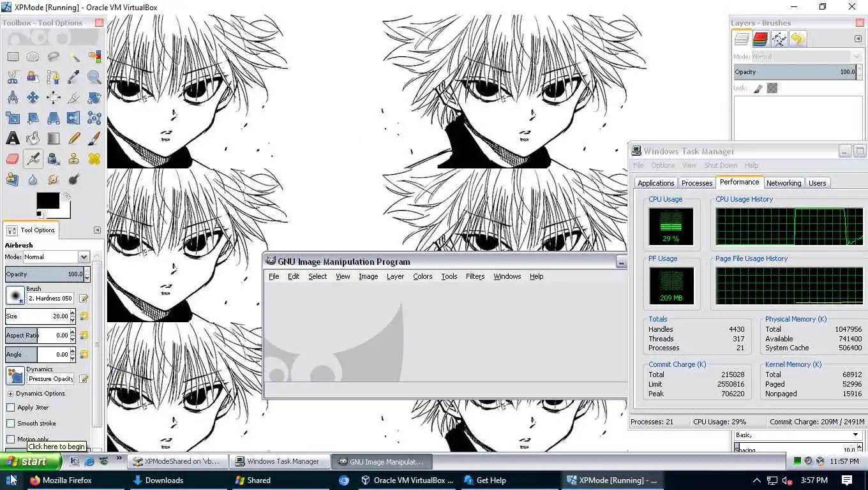This screenshot has height=490, width=868.
Task: Open the Applications tab in Task Manager
Action: click(656, 183)
